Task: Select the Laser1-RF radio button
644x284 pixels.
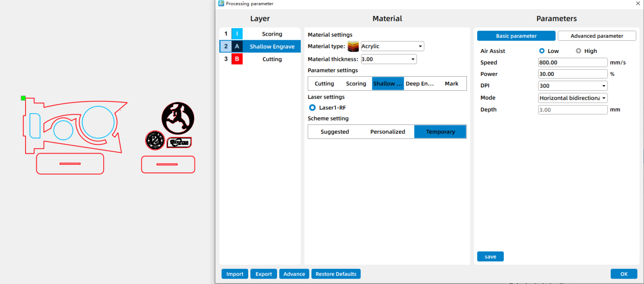Action: tap(312, 108)
